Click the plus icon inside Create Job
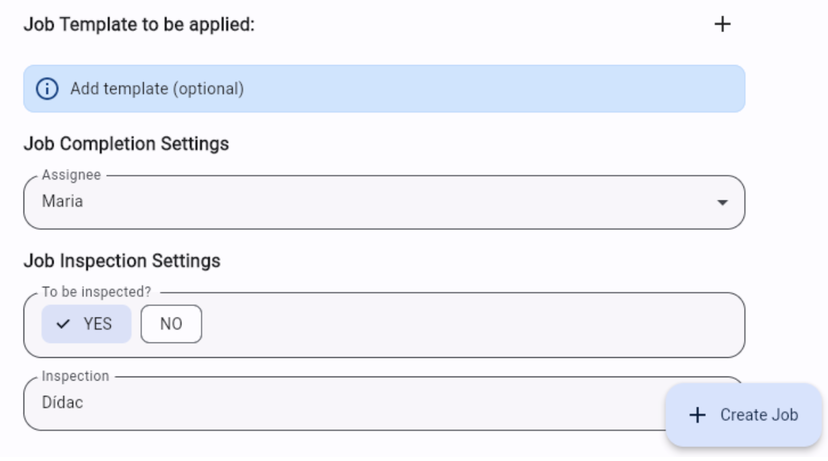 coord(697,415)
